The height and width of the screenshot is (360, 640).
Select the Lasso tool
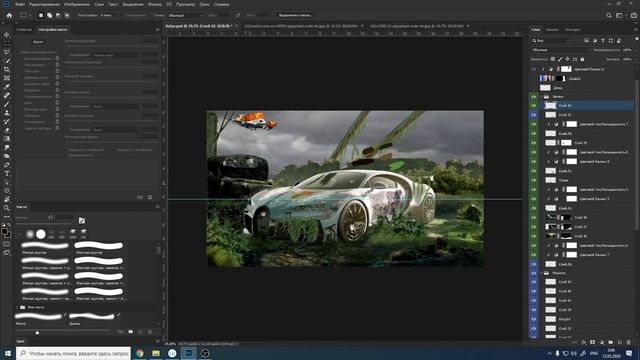pyautogui.click(x=7, y=52)
